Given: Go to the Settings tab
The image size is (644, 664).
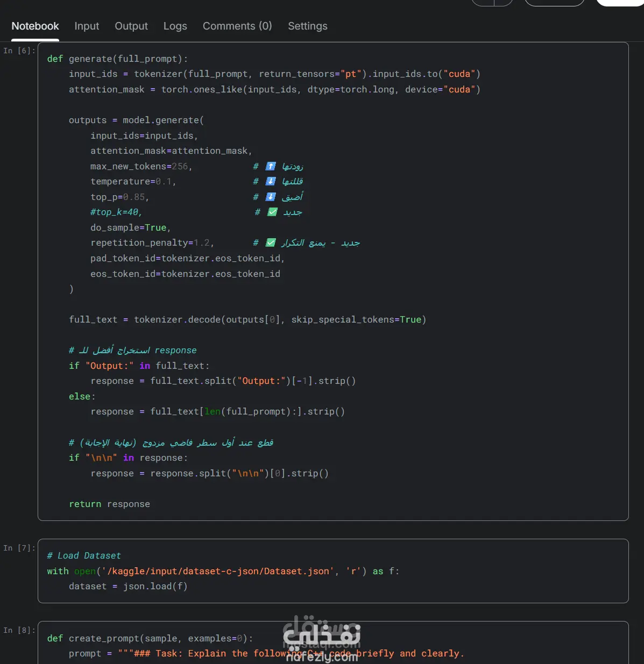Looking at the screenshot, I should (308, 26).
